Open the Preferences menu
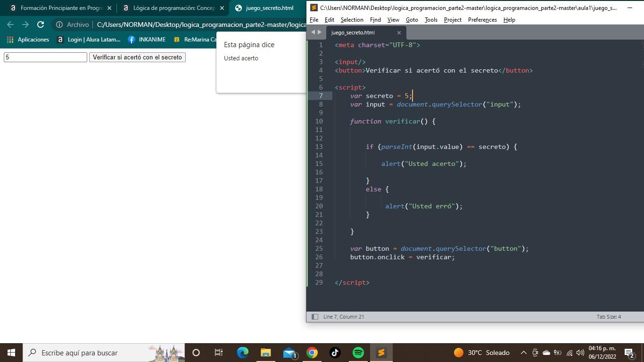 (482, 20)
